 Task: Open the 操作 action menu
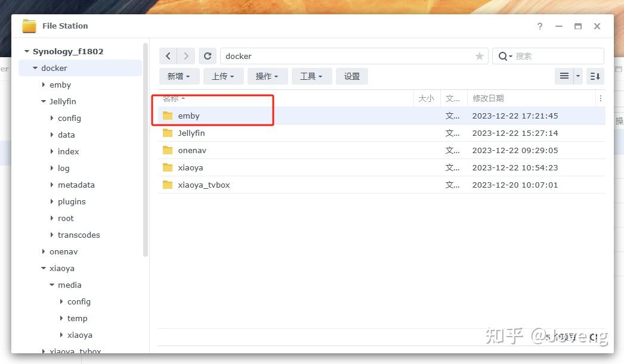pyautogui.click(x=267, y=76)
